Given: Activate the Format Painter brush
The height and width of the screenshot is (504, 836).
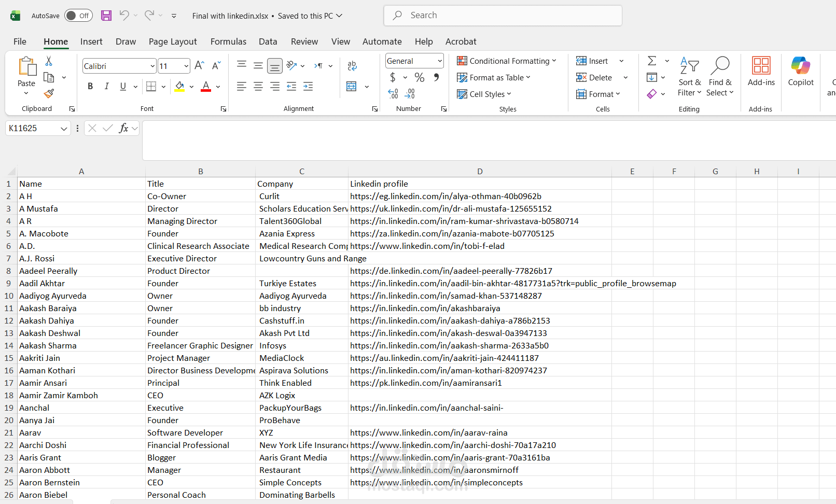Looking at the screenshot, I should pyautogui.click(x=49, y=93).
